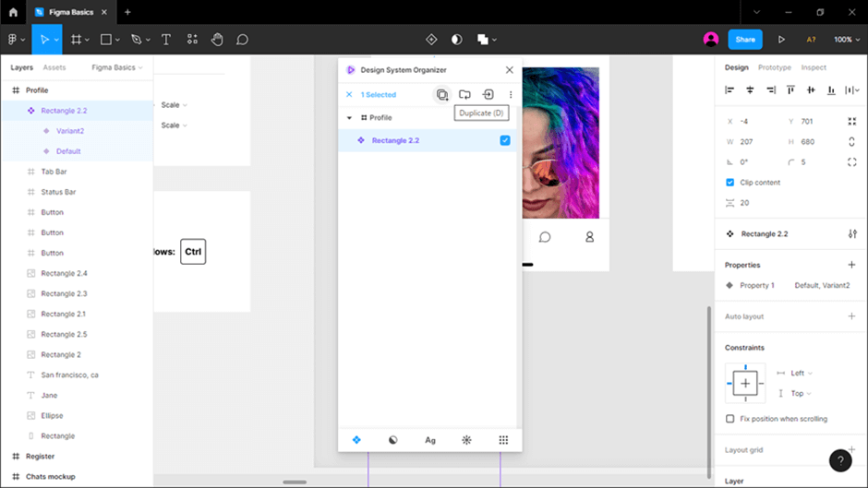This screenshot has height=488, width=868.
Task: Click the user avatar icon
Action: [711, 40]
